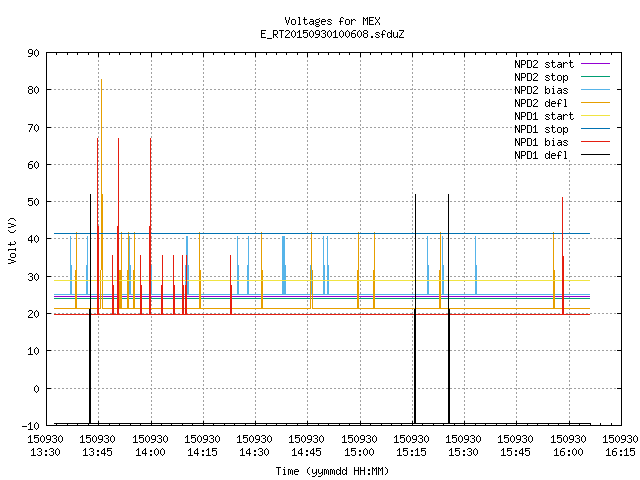This screenshot has height=480, width=640.
Task: Click the x-axis time label 15:30
Action: coord(463,453)
